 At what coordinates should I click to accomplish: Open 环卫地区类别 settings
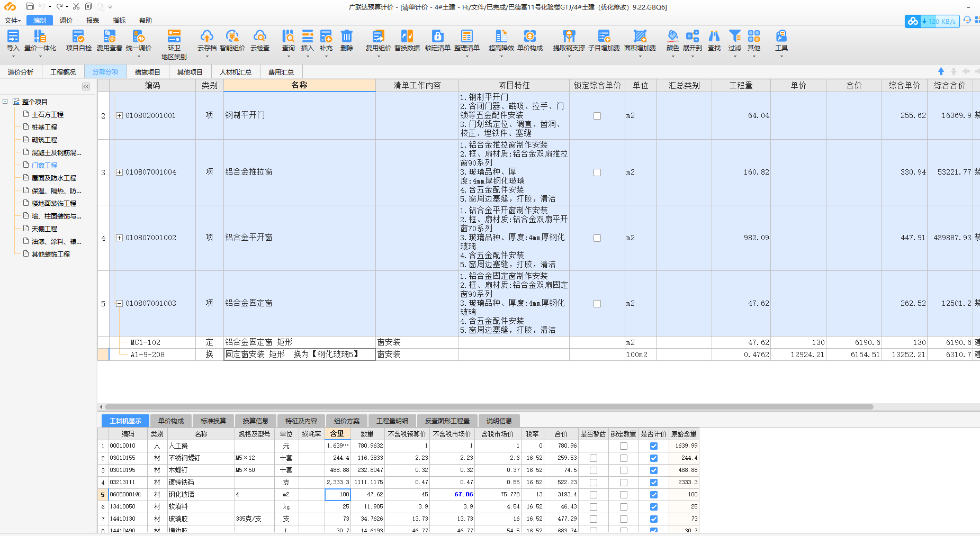174,44
